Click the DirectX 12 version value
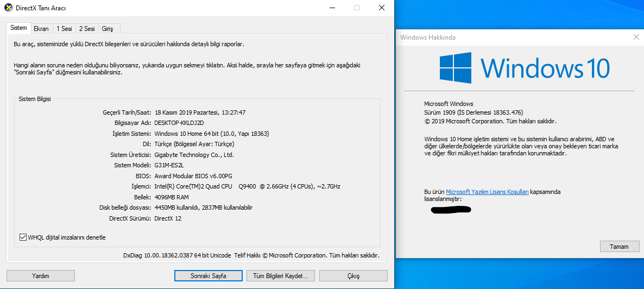This screenshot has height=289, width=644. coord(168,219)
